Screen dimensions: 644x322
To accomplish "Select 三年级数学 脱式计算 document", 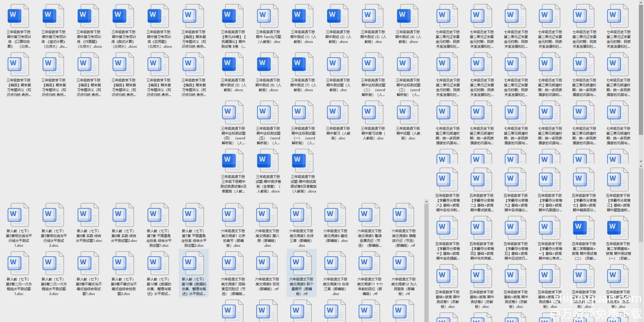I will point(123,17).
